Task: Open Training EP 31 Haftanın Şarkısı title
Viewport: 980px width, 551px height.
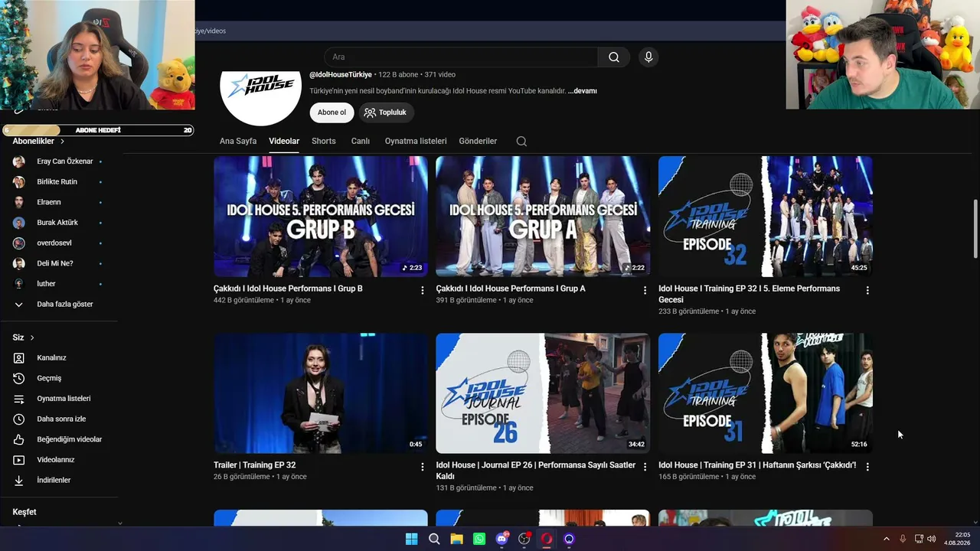Action: pos(757,465)
